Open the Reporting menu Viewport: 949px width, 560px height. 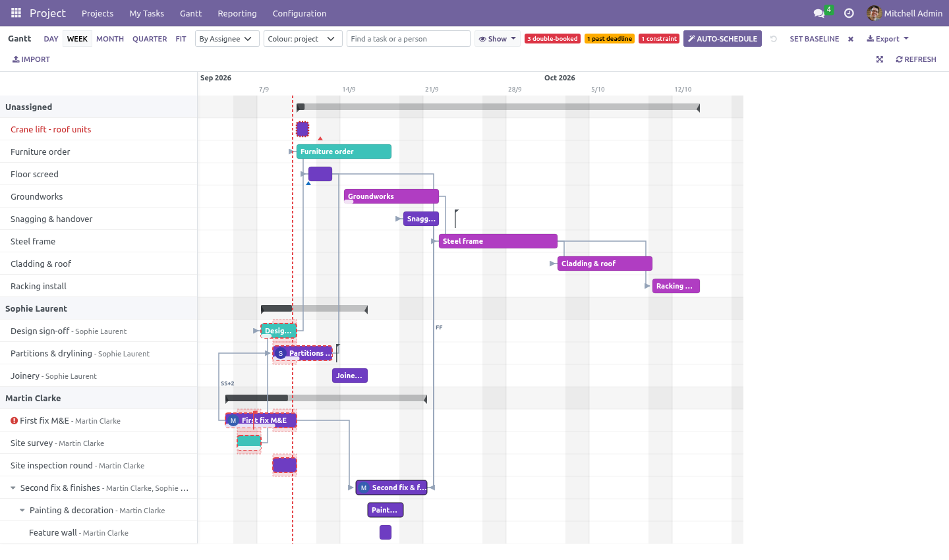coord(237,13)
